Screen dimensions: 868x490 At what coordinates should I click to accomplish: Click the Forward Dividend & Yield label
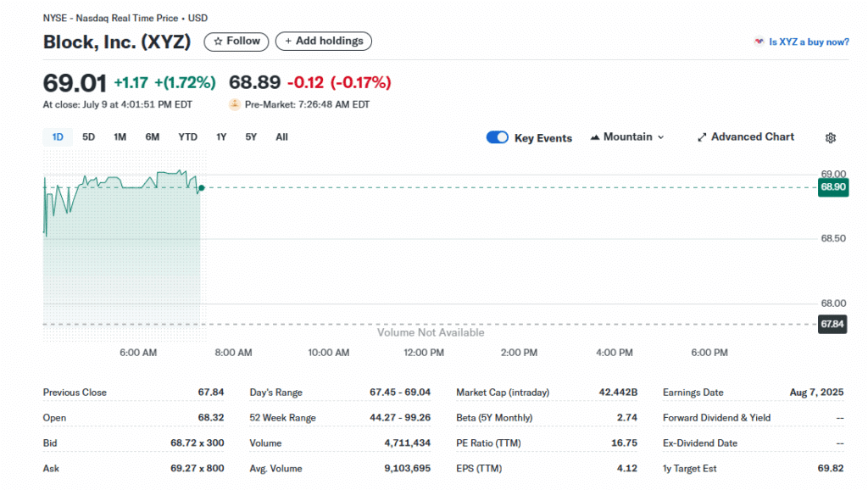coord(716,417)
